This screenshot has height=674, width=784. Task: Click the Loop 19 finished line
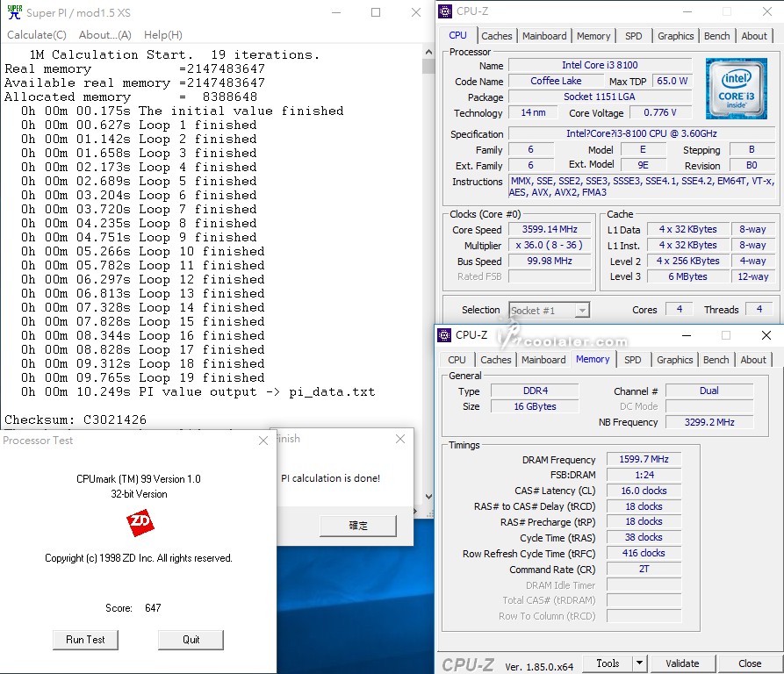point(142,377)
